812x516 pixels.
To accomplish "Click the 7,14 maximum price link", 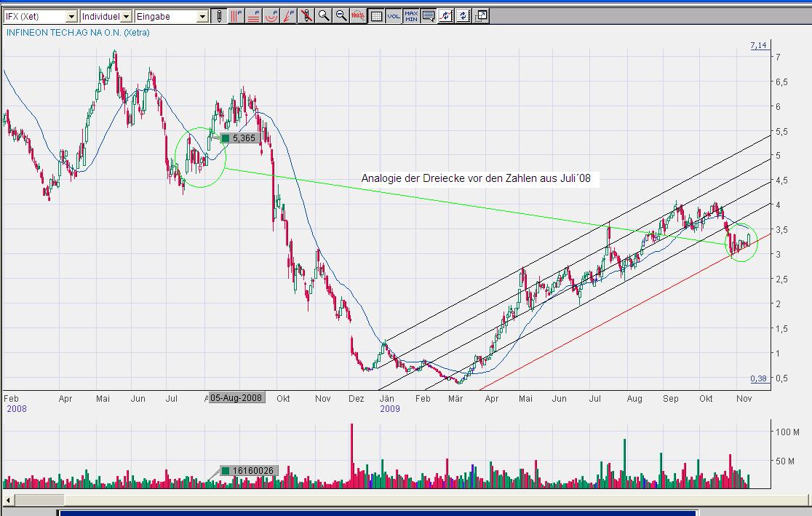I will click(758, 45).
